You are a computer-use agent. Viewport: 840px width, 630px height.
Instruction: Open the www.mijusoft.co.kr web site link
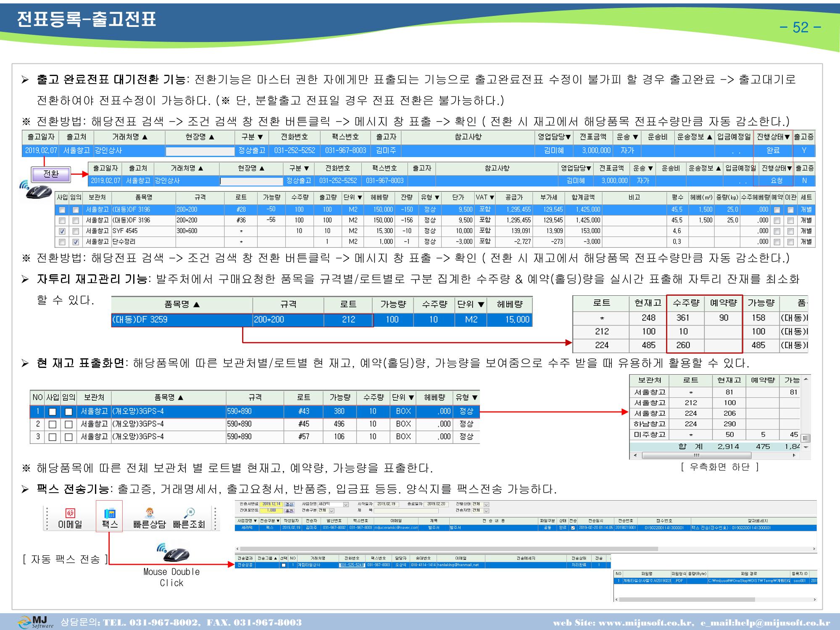(645, 622)
